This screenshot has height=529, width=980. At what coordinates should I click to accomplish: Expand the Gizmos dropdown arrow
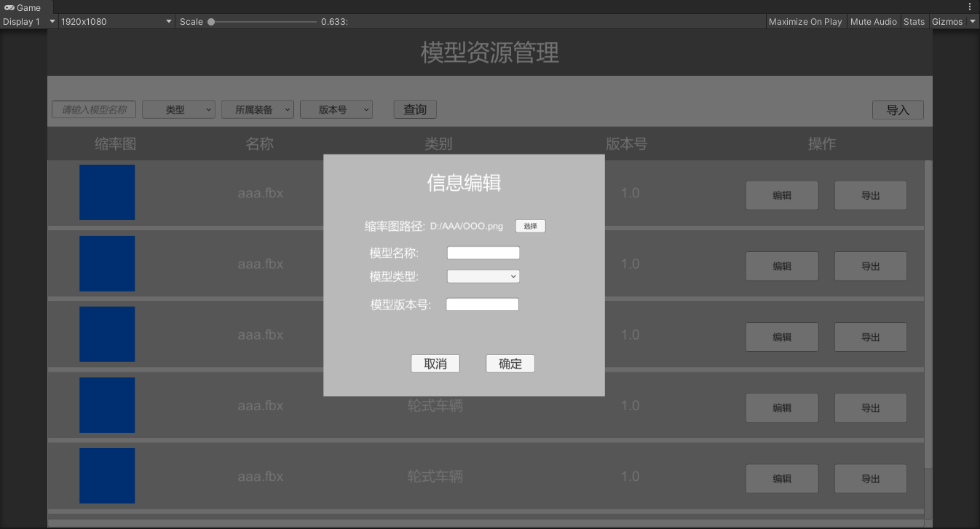[x=973, y=22]
